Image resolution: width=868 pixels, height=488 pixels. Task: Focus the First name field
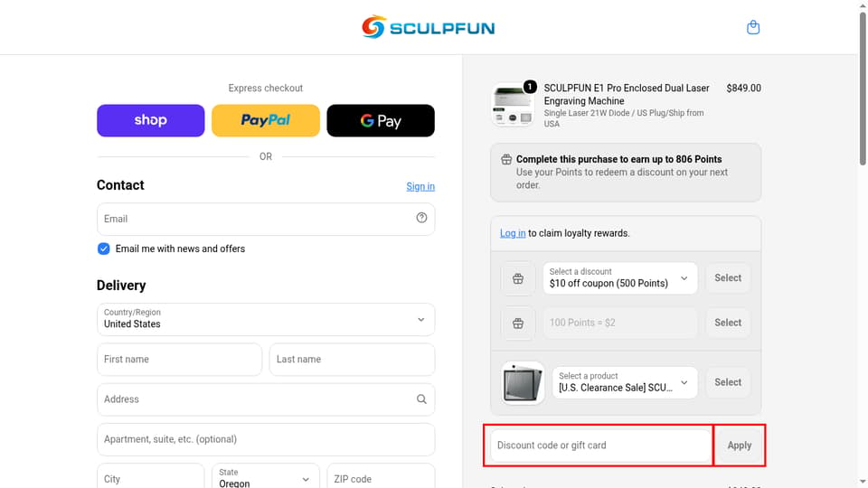click(179, 359)
